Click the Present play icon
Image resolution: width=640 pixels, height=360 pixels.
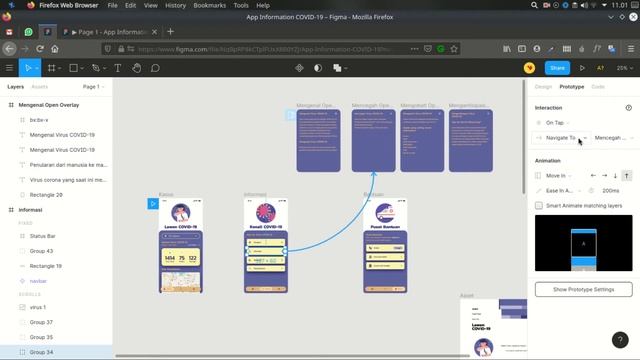582,68
